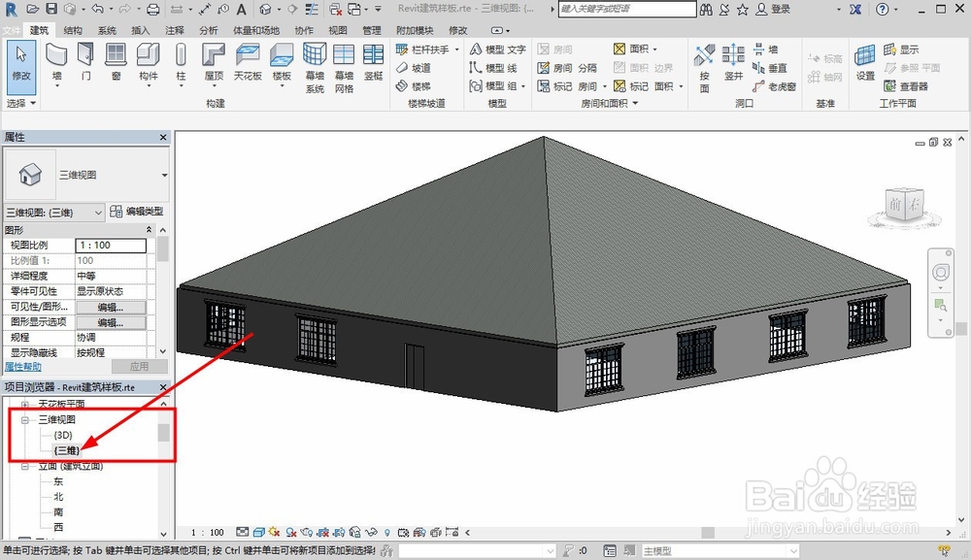The image size is (971, 560).
Task: Open the 注释 ribbon tab
Action: [175, 30]
